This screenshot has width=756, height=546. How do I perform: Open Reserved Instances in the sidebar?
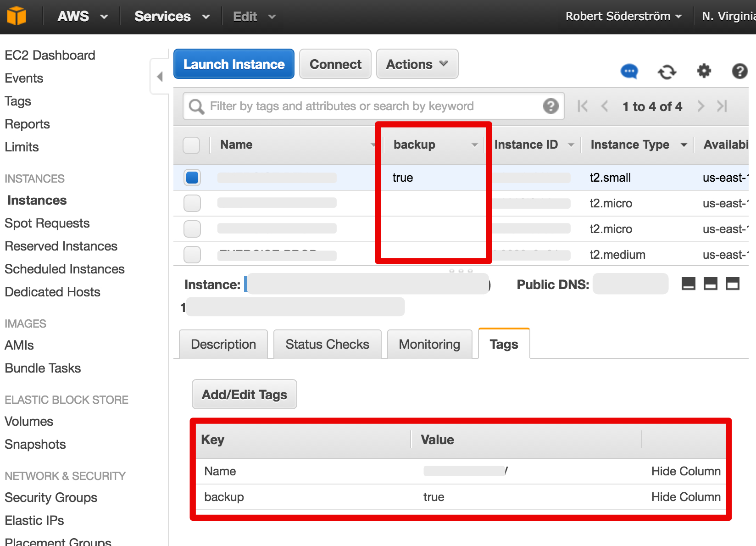coord(61,246)
